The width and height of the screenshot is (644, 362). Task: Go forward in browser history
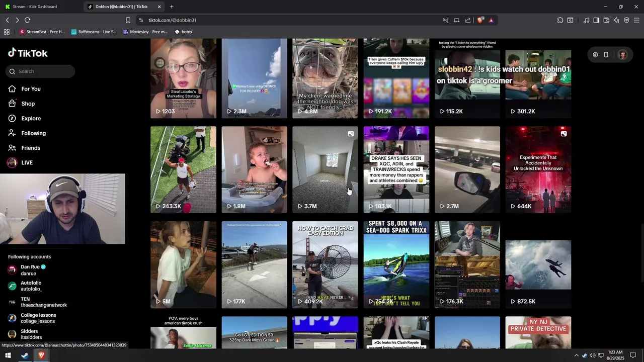[x=17, y=20]
